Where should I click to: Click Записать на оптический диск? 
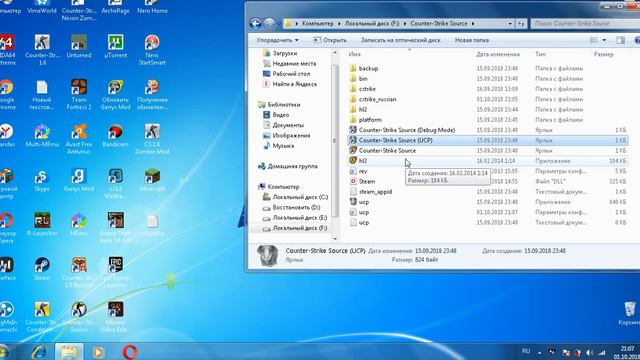coord(400,40)
